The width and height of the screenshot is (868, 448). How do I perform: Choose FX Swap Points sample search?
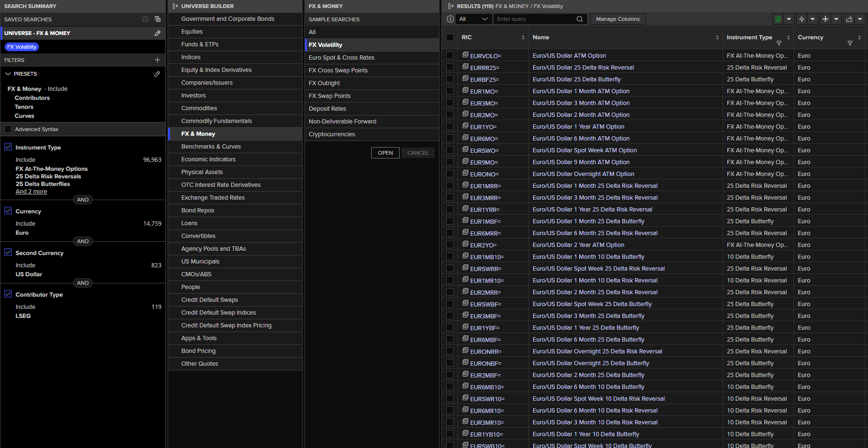coord(330,96)
